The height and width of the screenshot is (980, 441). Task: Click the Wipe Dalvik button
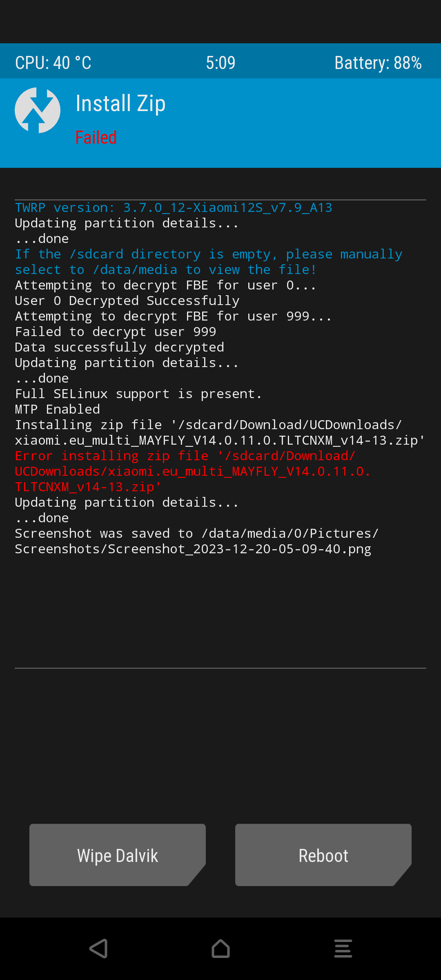click(x=118, y=855)
